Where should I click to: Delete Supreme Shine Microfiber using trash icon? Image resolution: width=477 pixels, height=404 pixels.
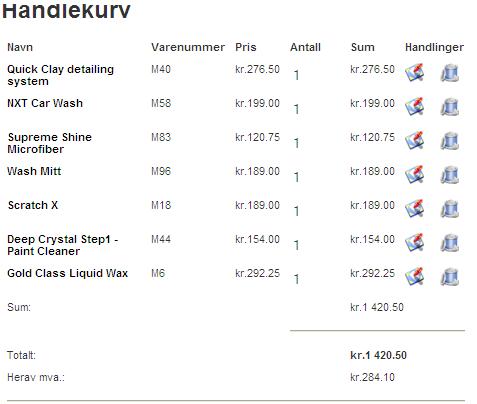[450, 141]
